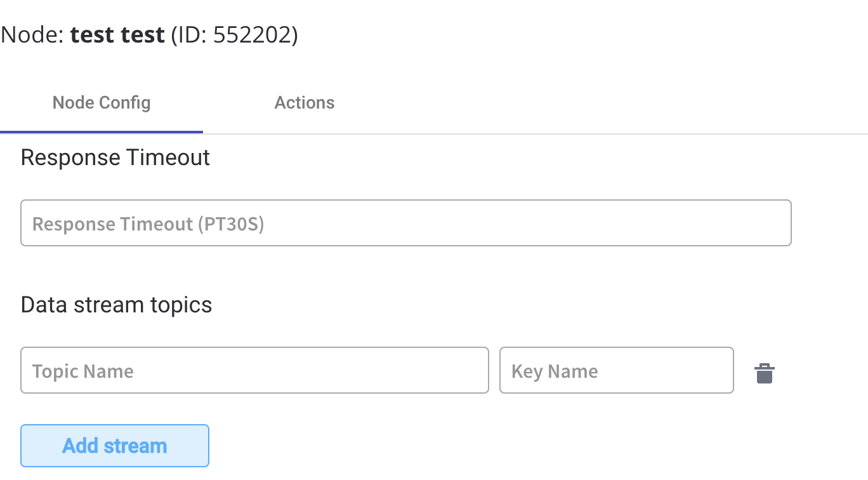Add another data stream topic row
This screenshot has height=480, width=868.
tap(115, 446)
